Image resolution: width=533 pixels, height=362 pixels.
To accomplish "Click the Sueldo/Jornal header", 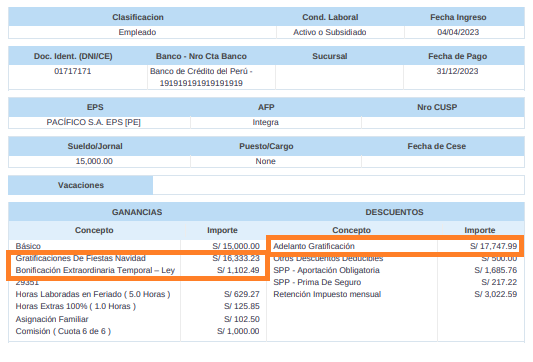I will point(95,146).
